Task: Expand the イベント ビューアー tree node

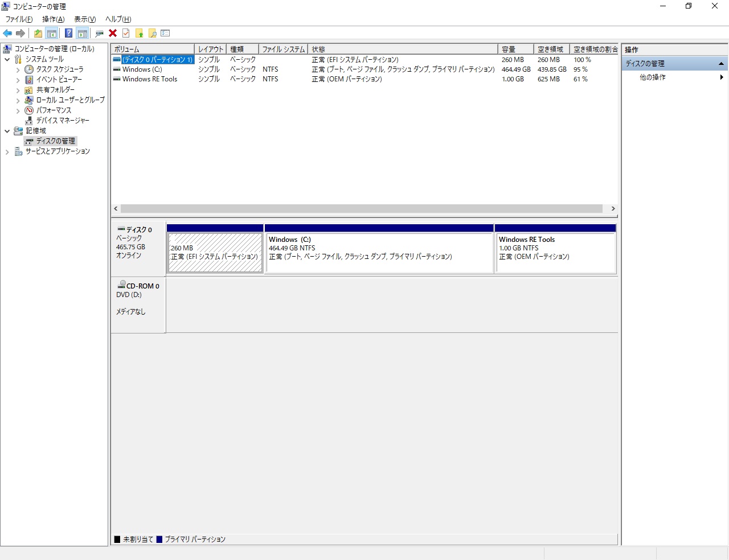Action: coord(19,79)
